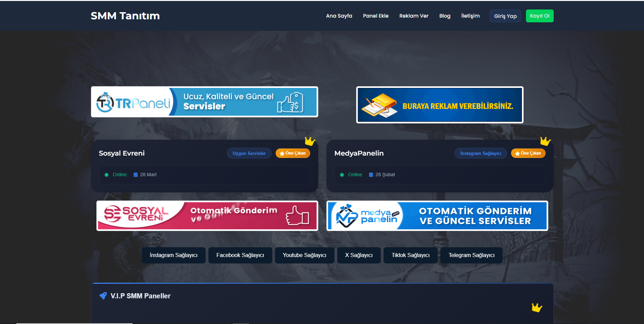This screenshot has height=324, width=644.
Task: Click the crown icon above Sosyal Evreni card
Action: 310,141
